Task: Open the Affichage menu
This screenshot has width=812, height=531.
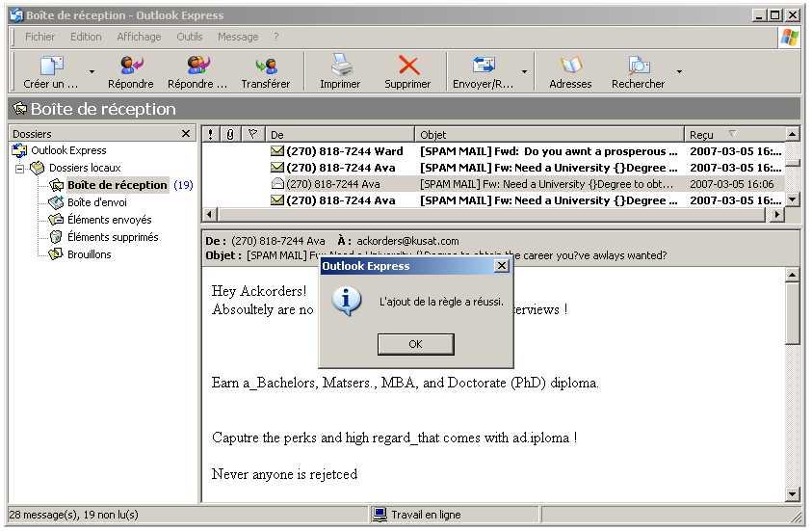Action: pos(139,37)
